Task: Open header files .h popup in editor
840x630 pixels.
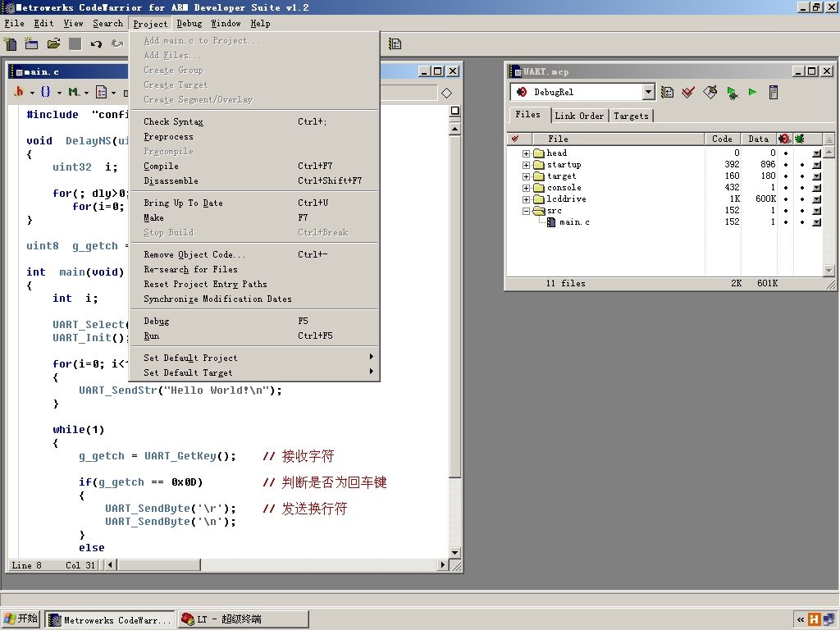Action: [x=24, y=92]
